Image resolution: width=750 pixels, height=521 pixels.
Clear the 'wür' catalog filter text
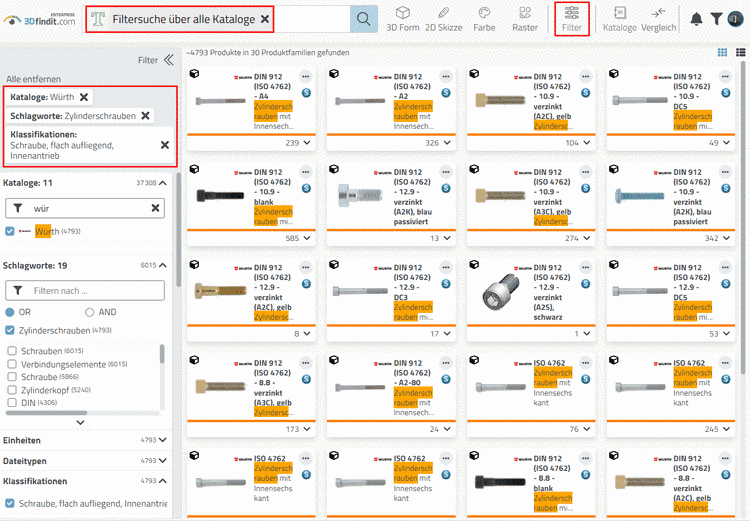pos(155,208)
